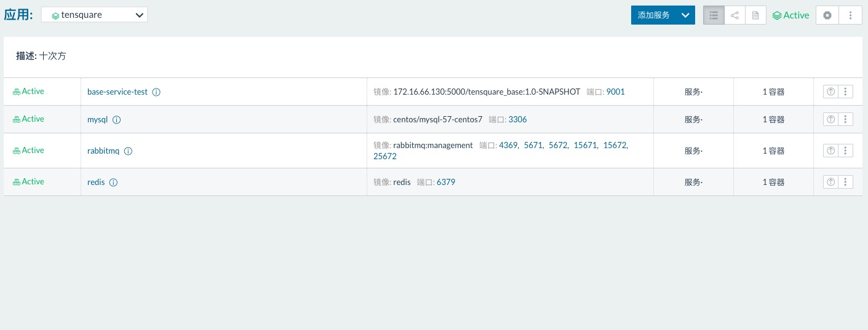Open redis service link
Image resolution: width=868 pixels, height=330 pixels.
tap(96, 182)
